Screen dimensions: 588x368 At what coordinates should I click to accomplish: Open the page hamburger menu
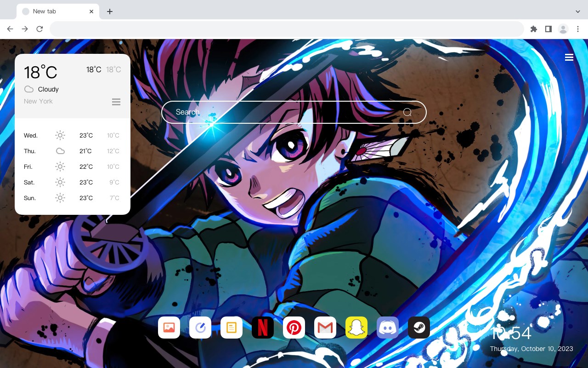coord(569,57)
